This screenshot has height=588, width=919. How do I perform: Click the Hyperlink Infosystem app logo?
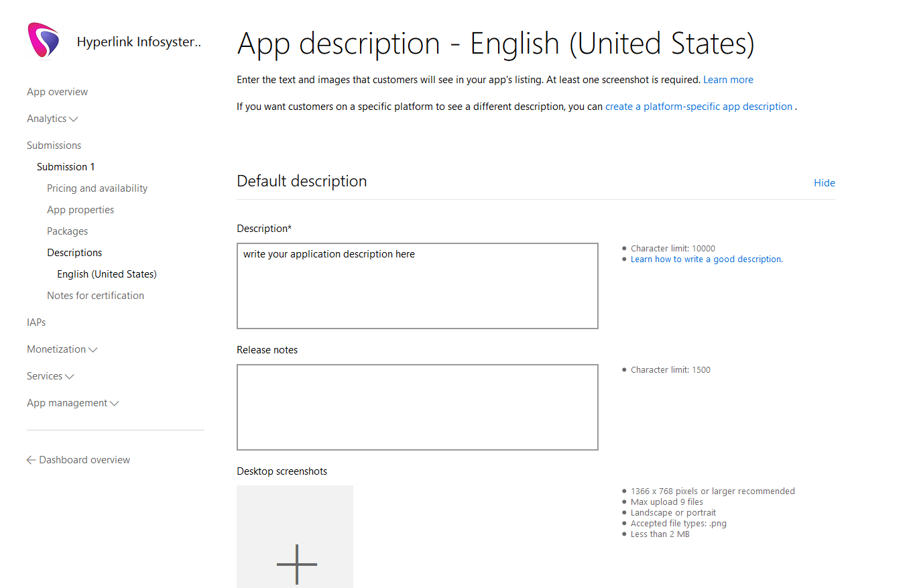click(43, 40)
